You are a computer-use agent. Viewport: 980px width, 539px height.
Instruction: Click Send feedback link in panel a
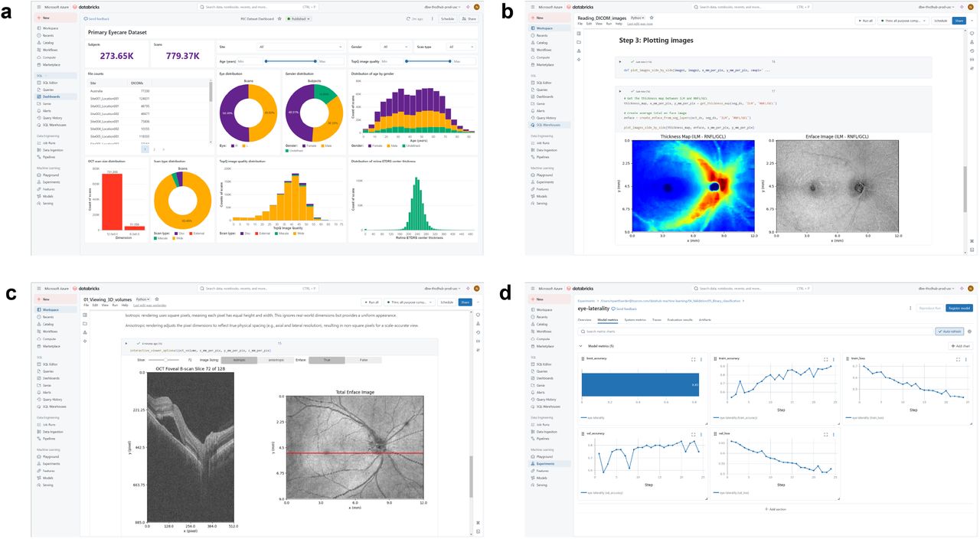tap(98, 18)
